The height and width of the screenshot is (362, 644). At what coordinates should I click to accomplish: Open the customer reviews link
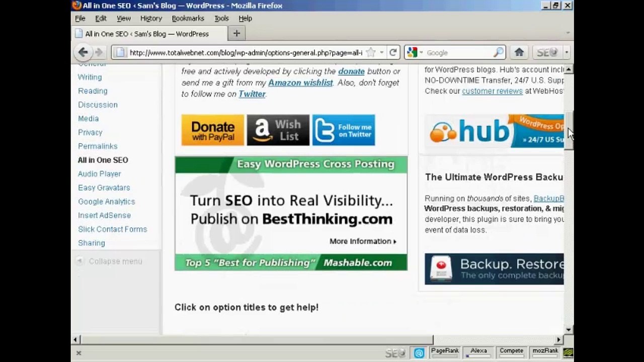pos(492,91)
